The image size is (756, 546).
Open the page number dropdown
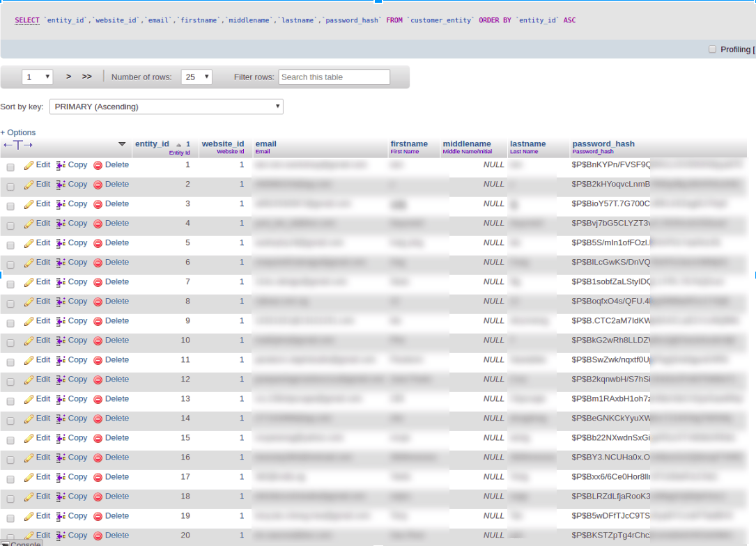(37, 77)
